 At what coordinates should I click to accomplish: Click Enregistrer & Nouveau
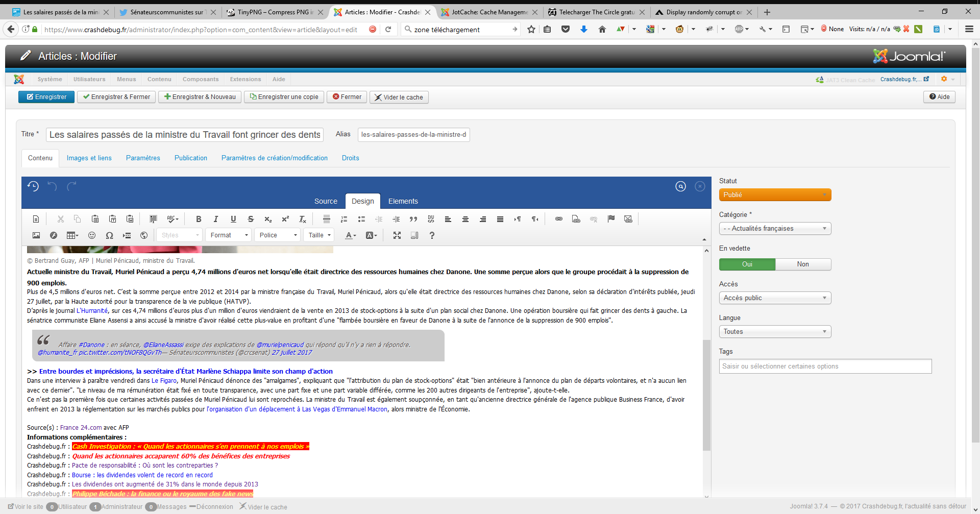(x=200, y=97)
